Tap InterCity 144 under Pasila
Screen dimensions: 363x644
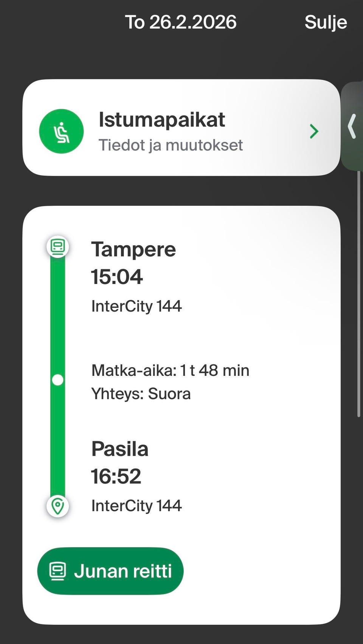click(x=137, y=506)
